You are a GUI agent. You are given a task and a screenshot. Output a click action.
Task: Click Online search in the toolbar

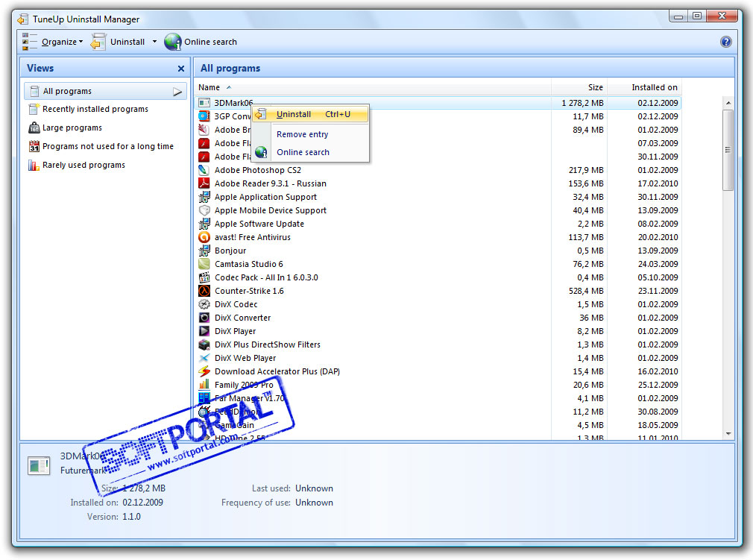pyautogui.click(x=201, y=42)
